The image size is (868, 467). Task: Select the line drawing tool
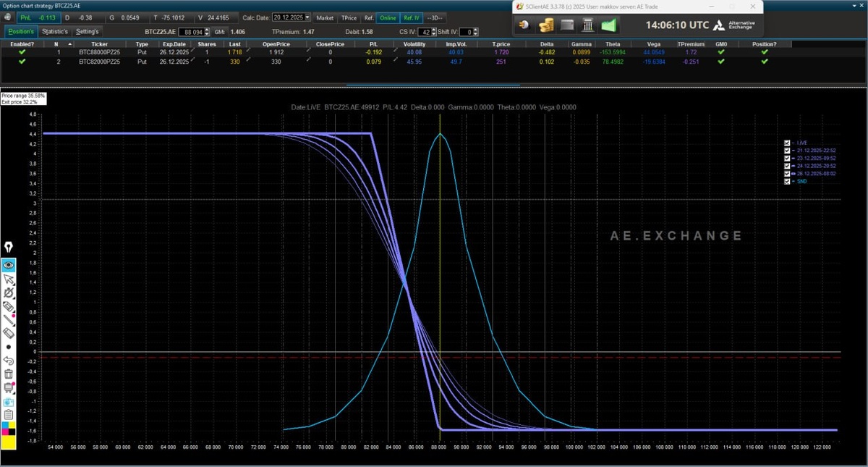(x=9, y=319)
